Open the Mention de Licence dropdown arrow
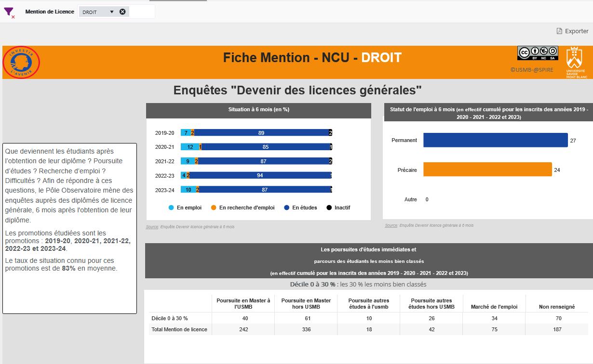The width and height of the screenshot is (593, 364). click(112, 12)
